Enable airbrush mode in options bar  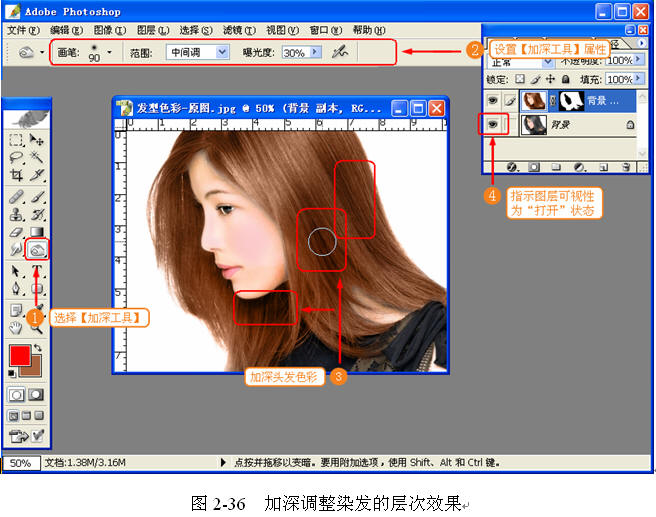click(x=340, y=51)
